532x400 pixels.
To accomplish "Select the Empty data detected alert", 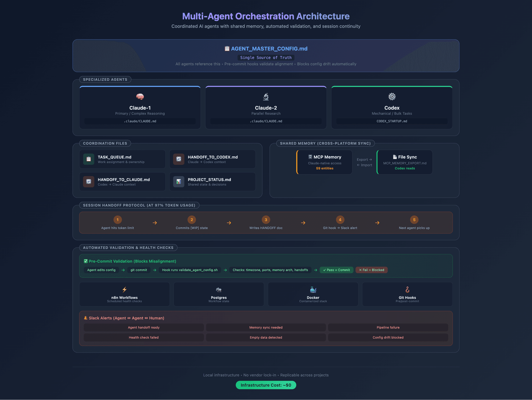I will click(x=266, y=337).
